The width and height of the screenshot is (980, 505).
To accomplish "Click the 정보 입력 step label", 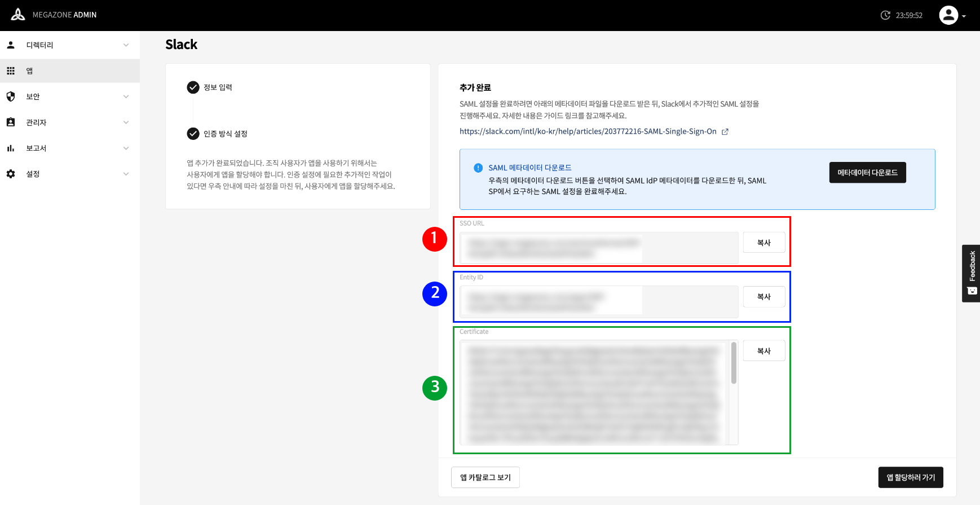I will click(218, 87).
